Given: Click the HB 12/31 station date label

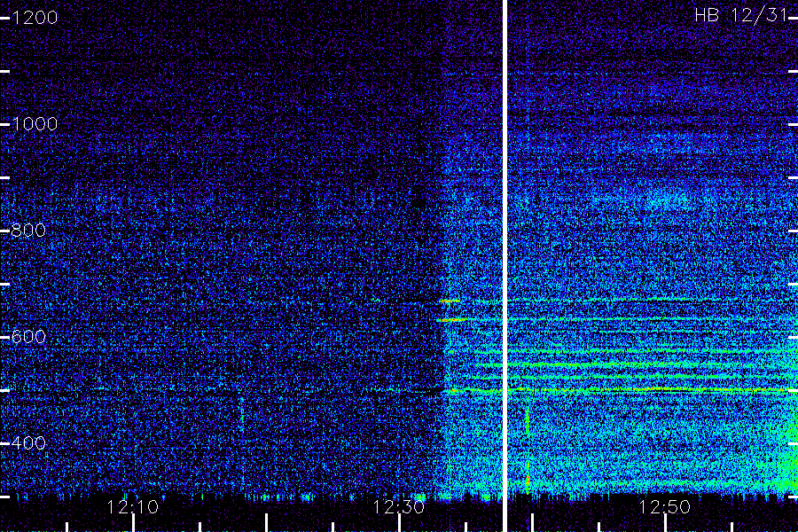Looking at the screenshot, I should (x=741, y=15).
